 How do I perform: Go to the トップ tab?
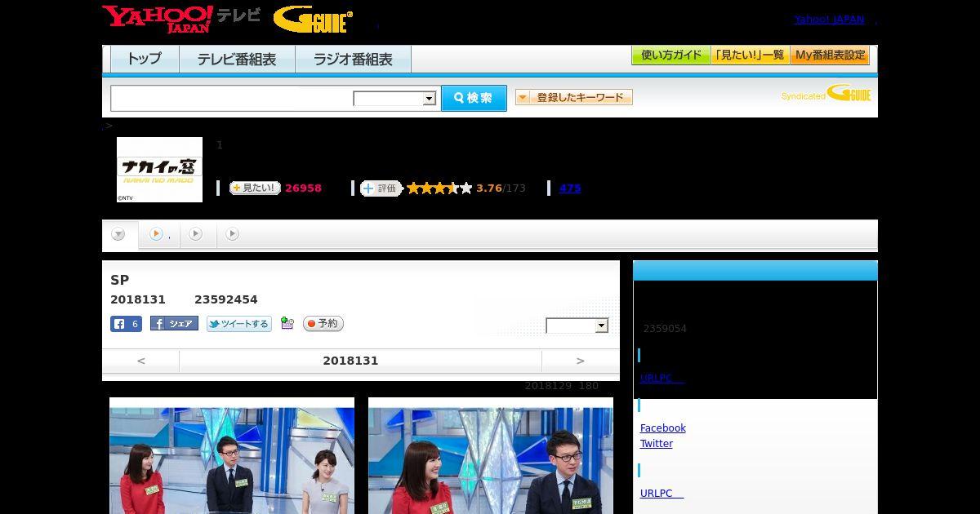[145, 59]
